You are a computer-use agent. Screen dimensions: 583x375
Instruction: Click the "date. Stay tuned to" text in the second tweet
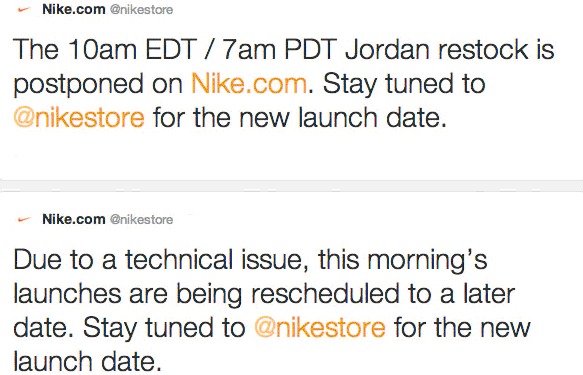tap(129, 328)
